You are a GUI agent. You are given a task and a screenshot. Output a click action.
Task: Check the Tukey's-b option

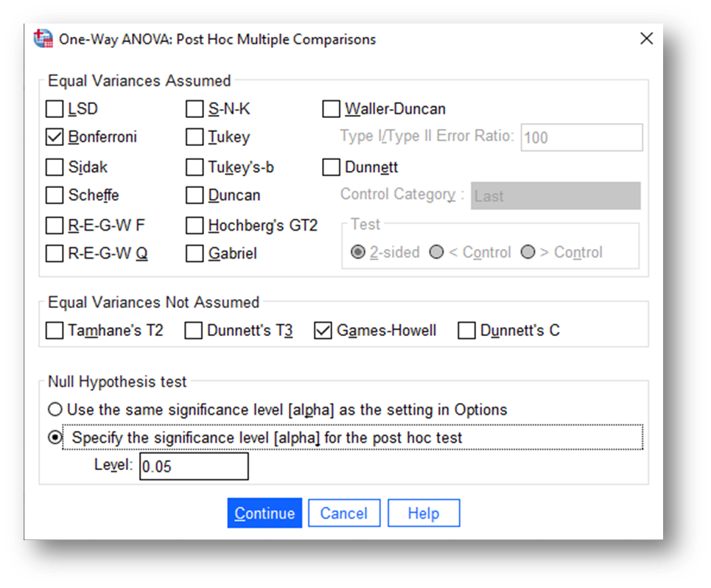(x=195, y=167)
